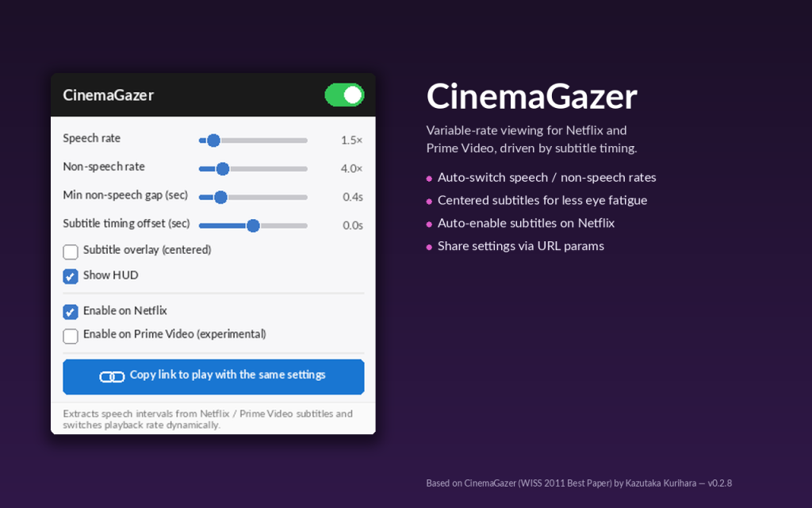812x508 pixels.
Task: Click the Show HUD label text
Action: pyautogui.click(x=111, y=275)
